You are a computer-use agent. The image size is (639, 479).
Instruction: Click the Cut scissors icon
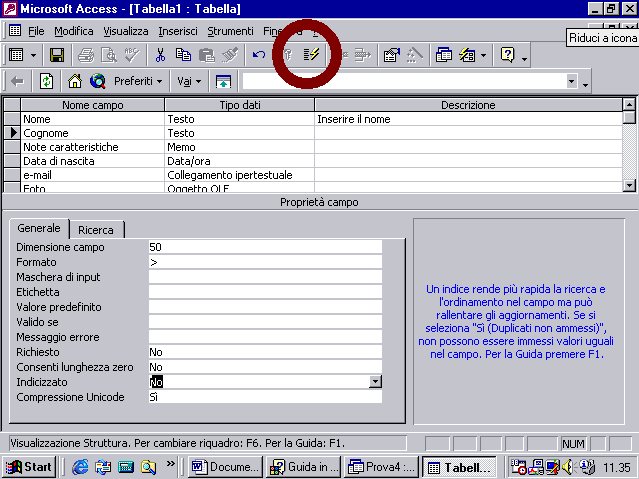coord(161,55)
